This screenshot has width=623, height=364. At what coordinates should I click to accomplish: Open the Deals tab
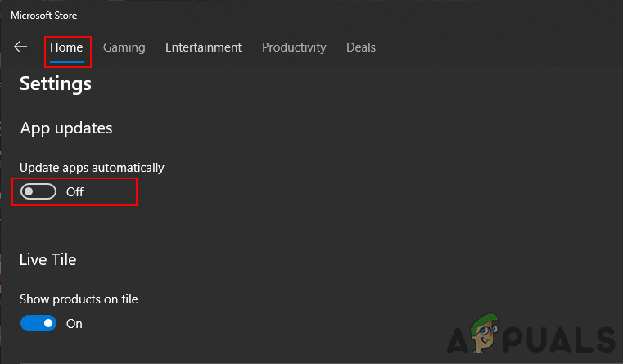point(361,47)
